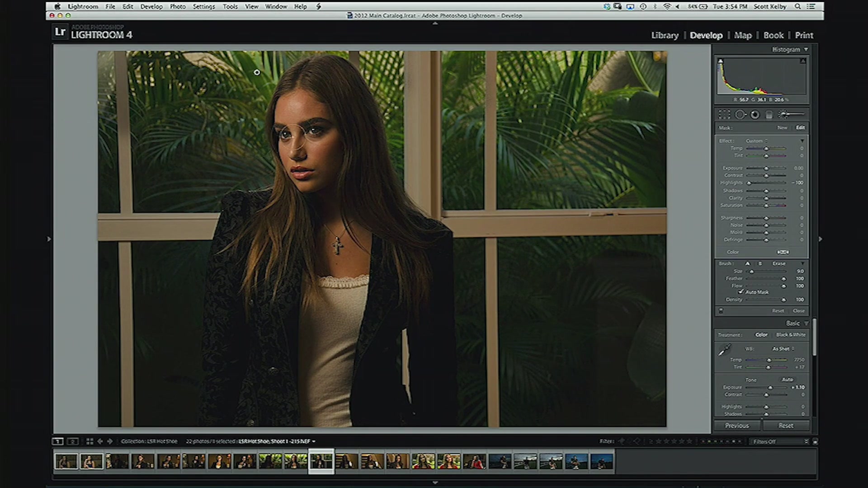
Task: Switch to the Library module
Action: (x=665, y=35)
